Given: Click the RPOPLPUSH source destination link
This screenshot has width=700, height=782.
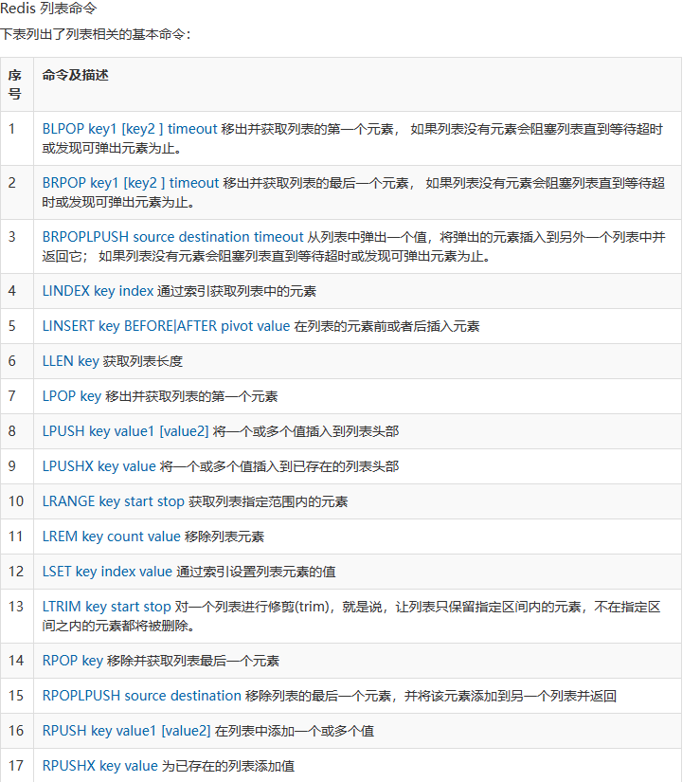Looking at the screenshot, I should coord(142,696).
